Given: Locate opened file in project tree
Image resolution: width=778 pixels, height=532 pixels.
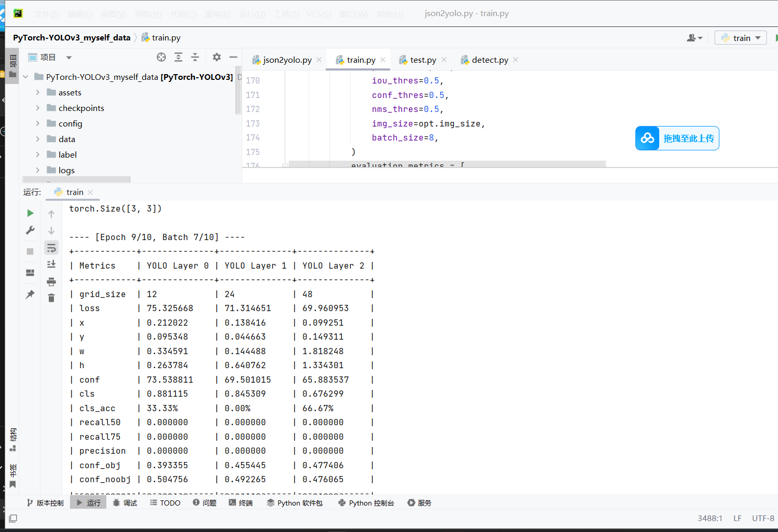Looking at the screenshot, I should coord(161,57).
